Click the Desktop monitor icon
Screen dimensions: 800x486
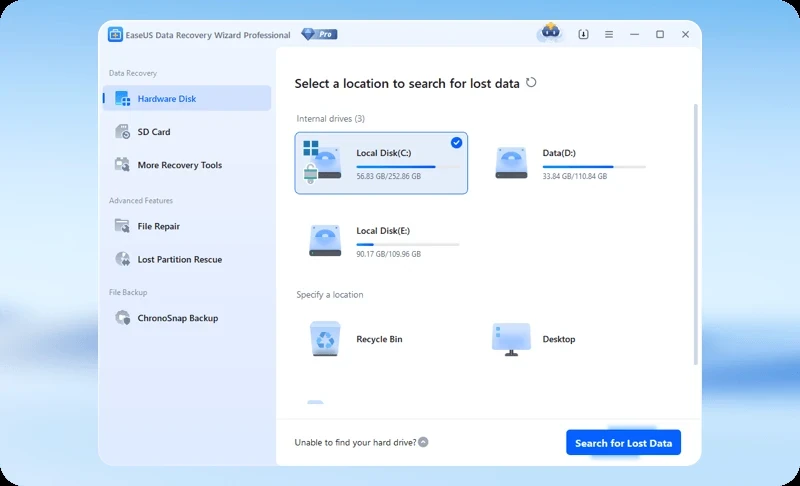tap(511, 339)
